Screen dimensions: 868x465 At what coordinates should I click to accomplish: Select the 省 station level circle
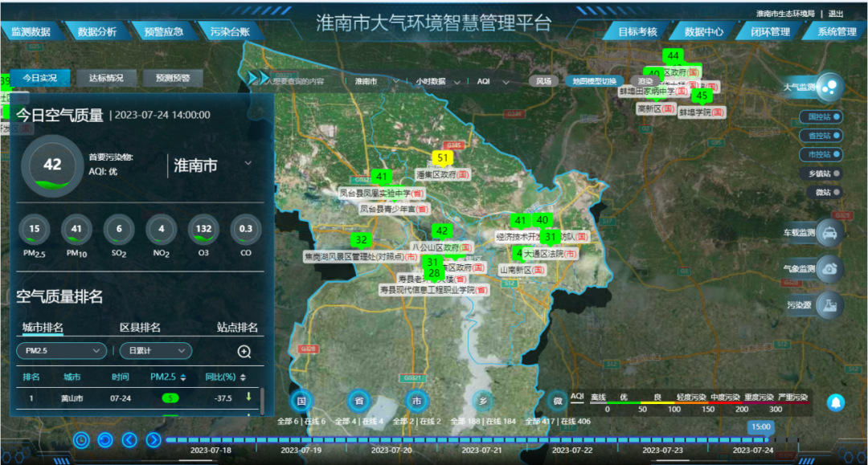pyautogui.click(x=358, y=402)
